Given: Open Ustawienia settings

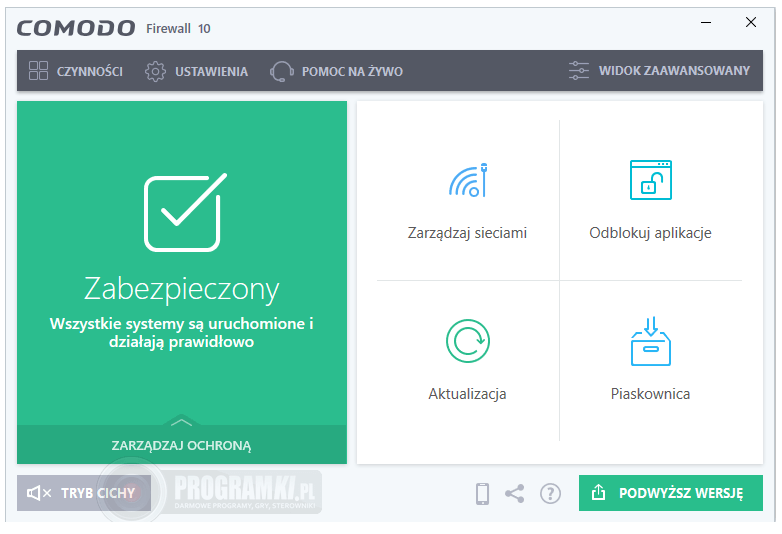Looking at the screenshot, I should (196, 71).
